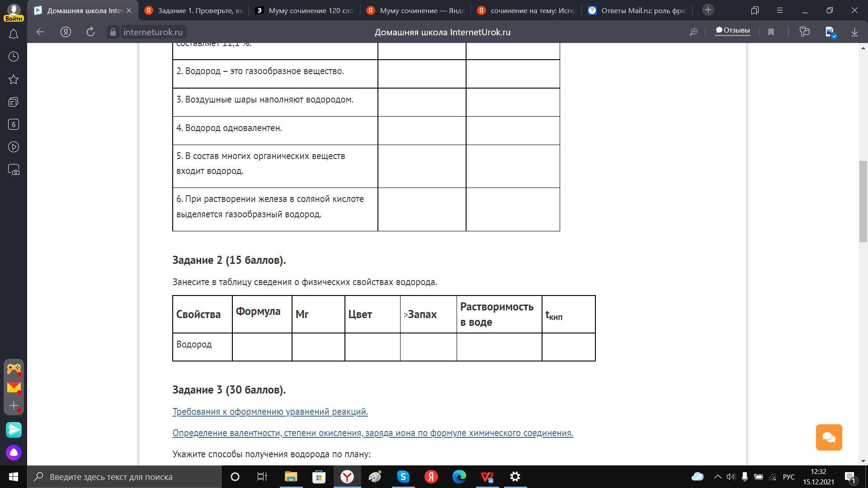Open notifications bell in sidebar
Screen dimensions: 868x488
[14, 34]
